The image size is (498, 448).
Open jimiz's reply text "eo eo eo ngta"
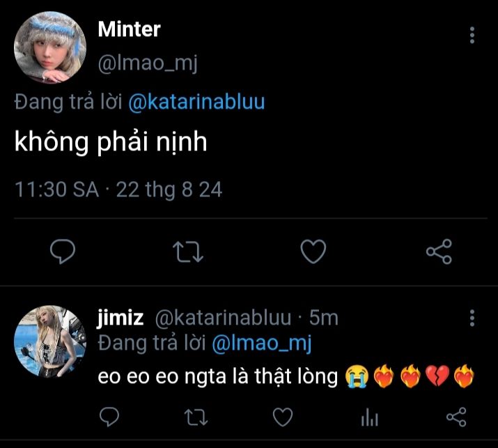[x=217, y=377]
